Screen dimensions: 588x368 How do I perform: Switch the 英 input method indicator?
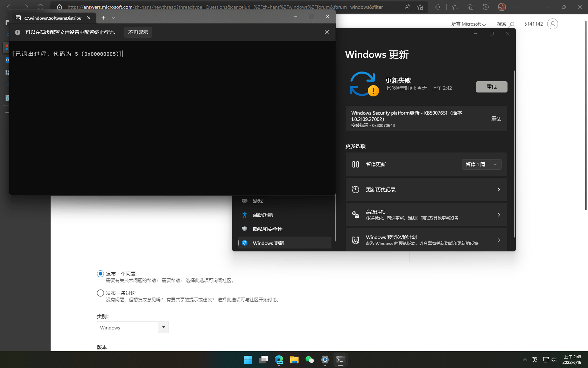pos(535,360)
